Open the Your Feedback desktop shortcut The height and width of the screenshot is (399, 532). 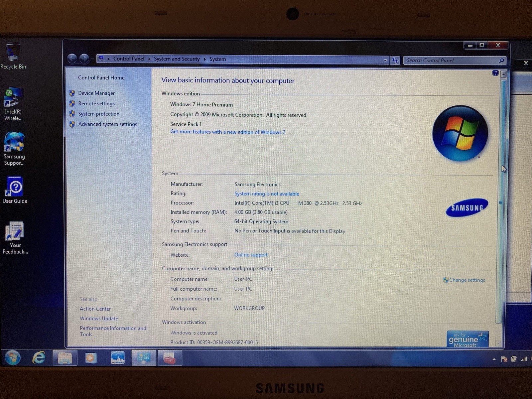click(15, 238)
